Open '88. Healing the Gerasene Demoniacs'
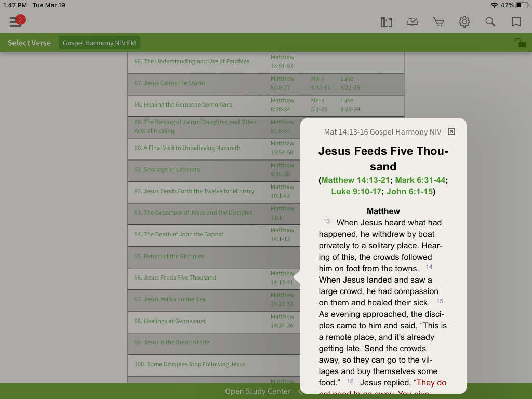Viewport: 532px width, 399px height. (x=183, y=105)
